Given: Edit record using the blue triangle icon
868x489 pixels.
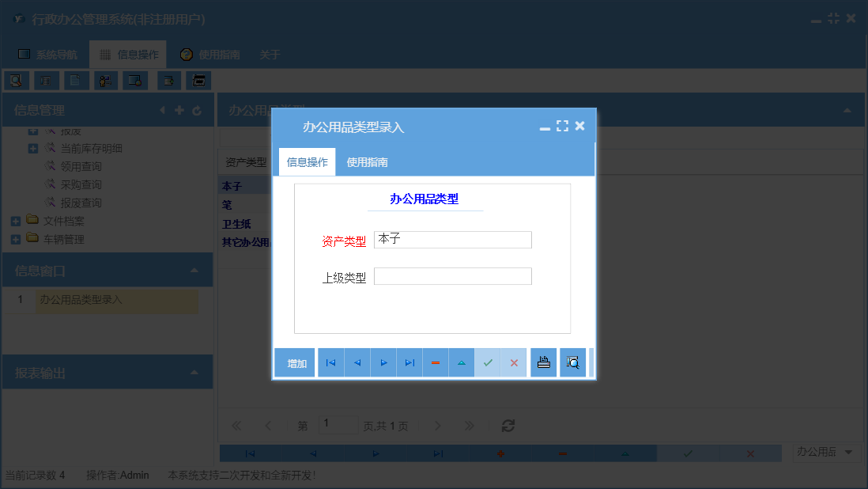Looking at the screenshot, I should click(x=462, y=362).
